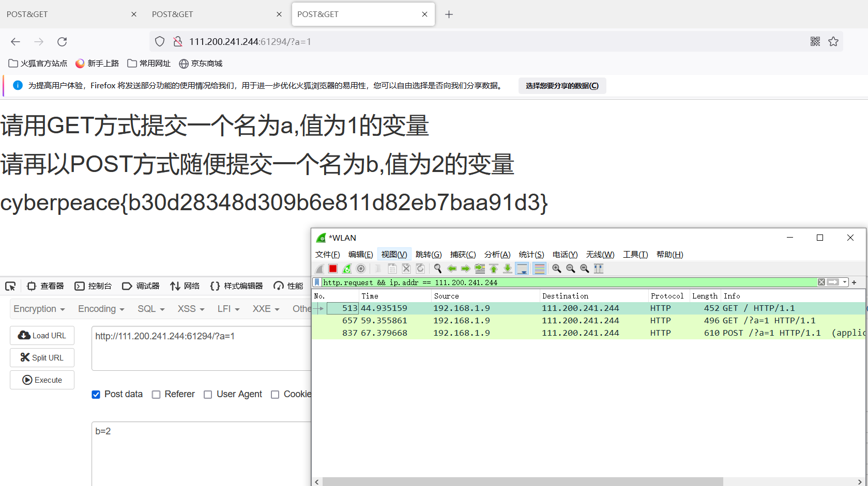This screenshot has height=486, width=868.
Task: Click the Load URL button
Action: coord(42,336)
